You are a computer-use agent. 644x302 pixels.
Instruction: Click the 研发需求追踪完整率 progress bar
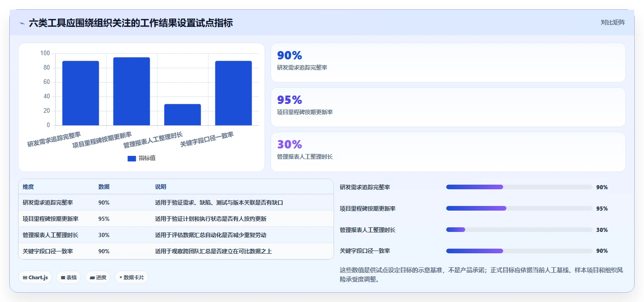(519, 187)
